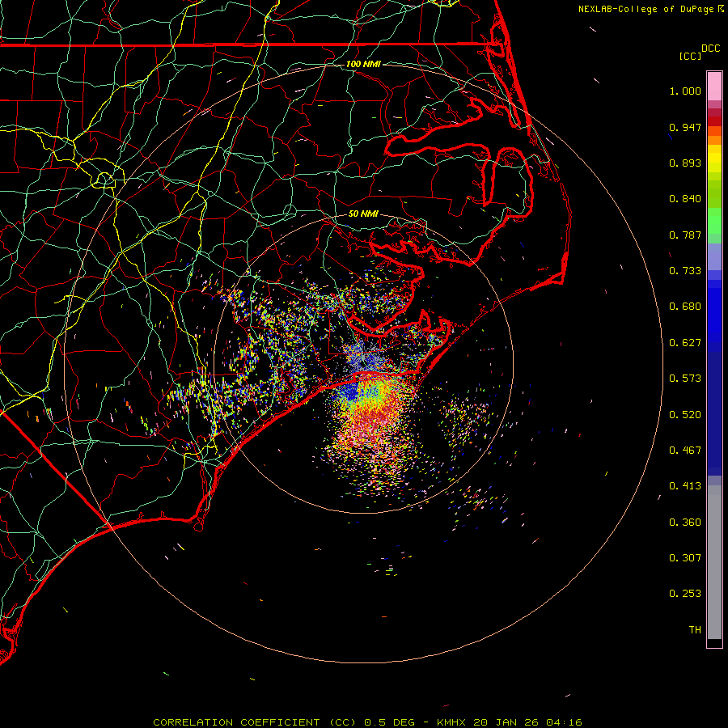The height and width of the screenshot is (728, 728).
Task: Click the 0.413 color scale value
Action: 685,486
